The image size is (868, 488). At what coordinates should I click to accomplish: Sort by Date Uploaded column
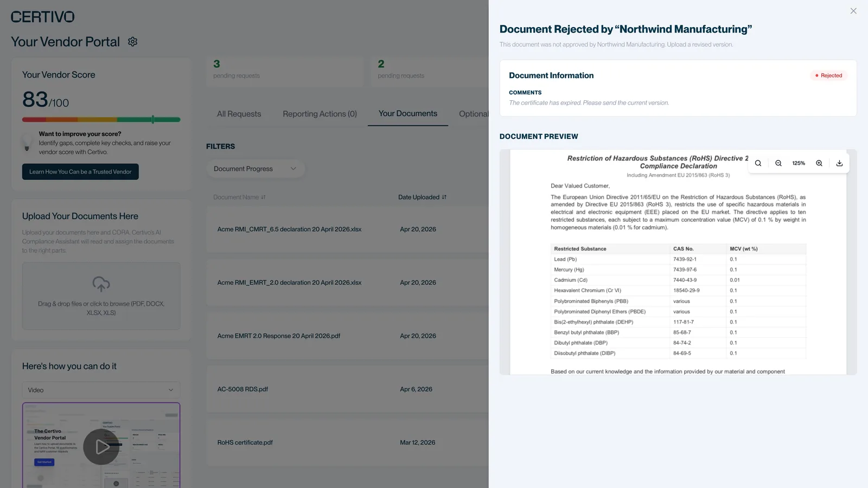[422, 197]
